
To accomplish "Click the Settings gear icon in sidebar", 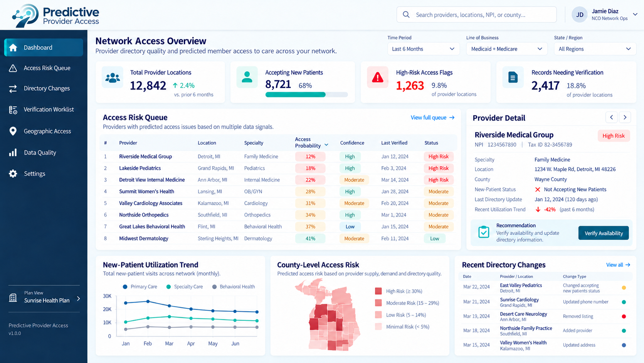I will pos(13,174).
